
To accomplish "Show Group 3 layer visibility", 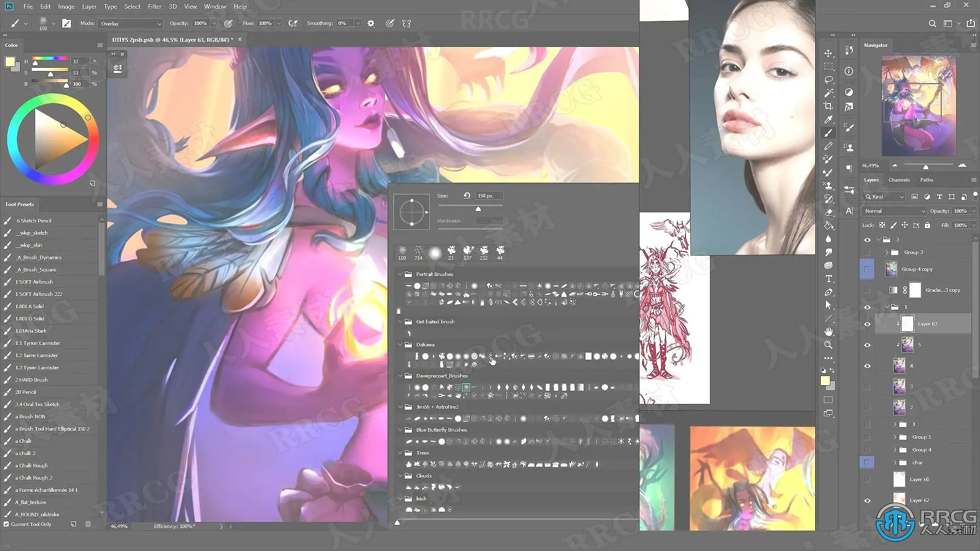I will 867,253.
